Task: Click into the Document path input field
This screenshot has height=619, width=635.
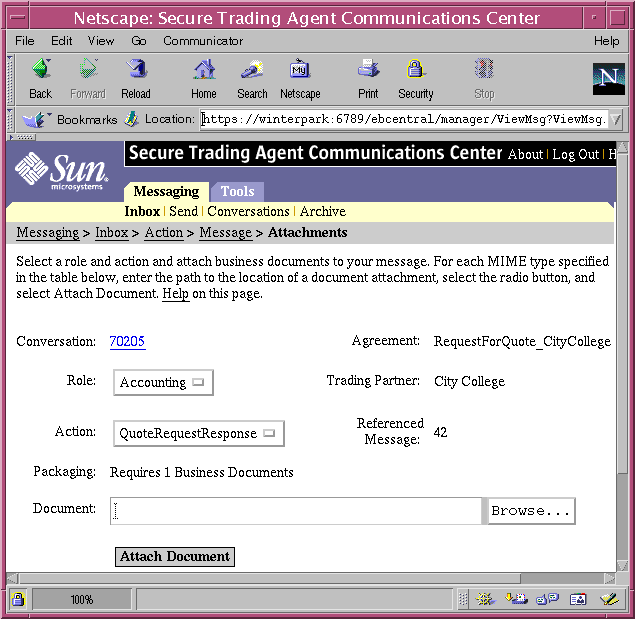Action: click(296, 511)
